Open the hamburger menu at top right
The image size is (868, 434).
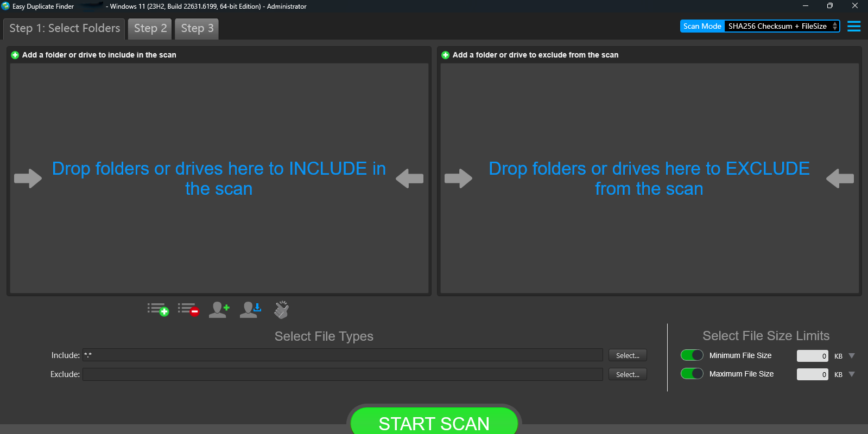(x=854, y=26)
